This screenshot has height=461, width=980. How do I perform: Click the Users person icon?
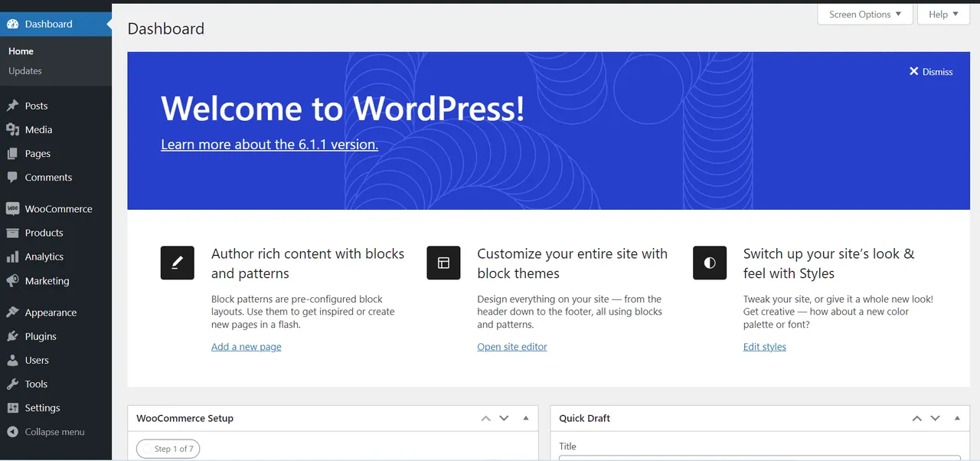point(12,360)
